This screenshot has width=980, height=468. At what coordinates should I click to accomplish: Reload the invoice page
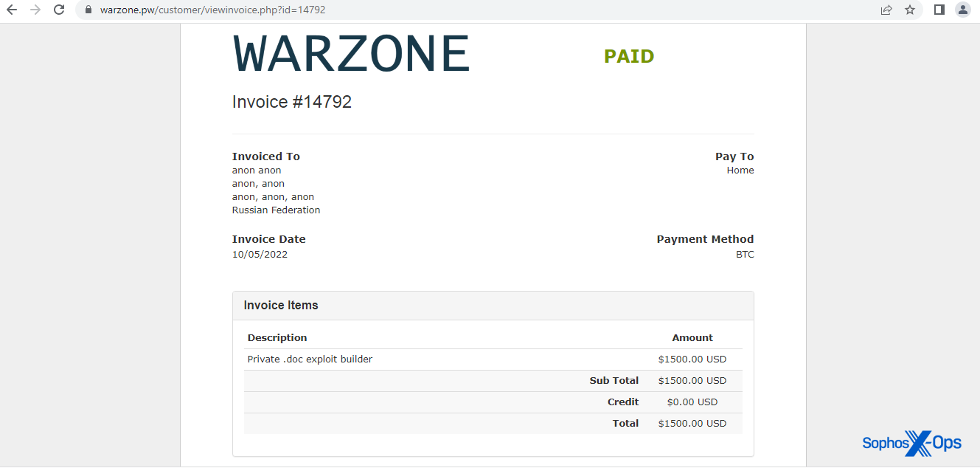(x=58, y=10)
